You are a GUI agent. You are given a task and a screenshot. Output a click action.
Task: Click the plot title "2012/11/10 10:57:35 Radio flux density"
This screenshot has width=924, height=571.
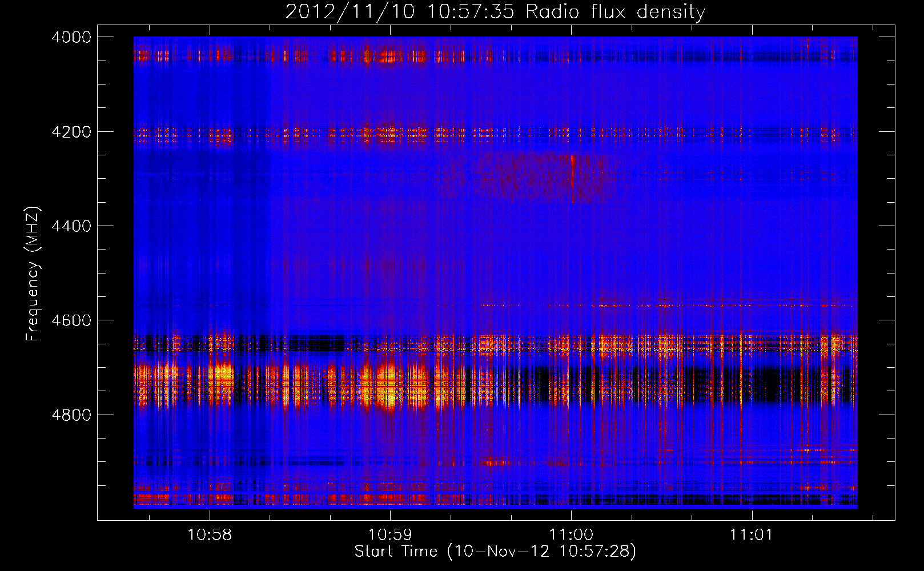click(495, 11)
